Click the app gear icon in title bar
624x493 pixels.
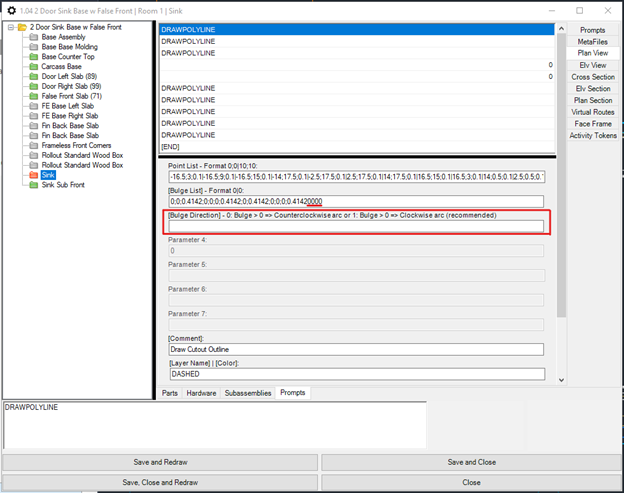pyautogui.click(x=12, y=9)
